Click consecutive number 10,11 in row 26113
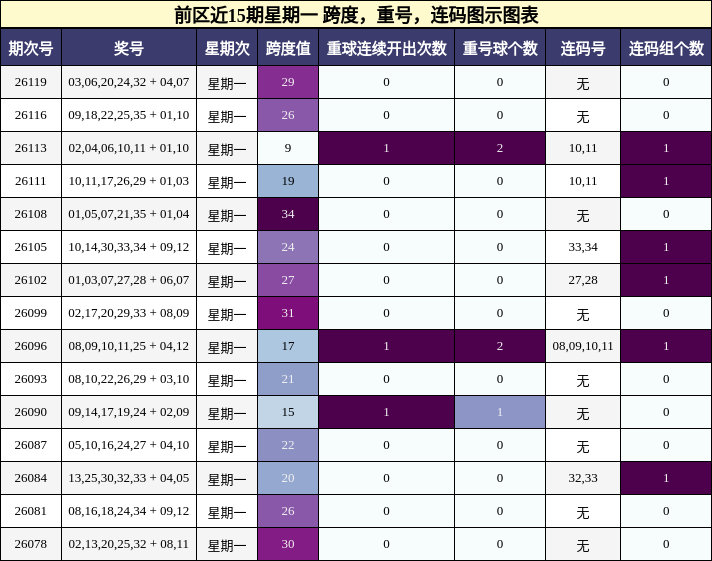712x561 pixels. pos(583,148)
